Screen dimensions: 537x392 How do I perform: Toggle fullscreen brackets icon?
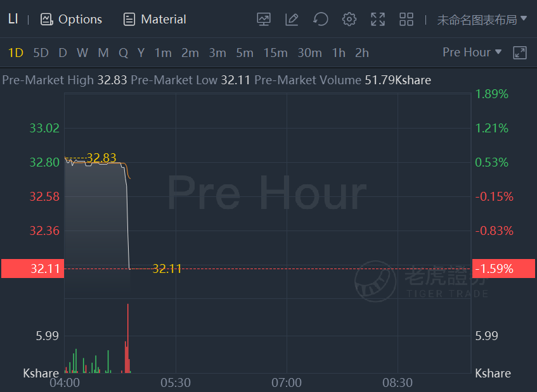(x=378, y=19)
